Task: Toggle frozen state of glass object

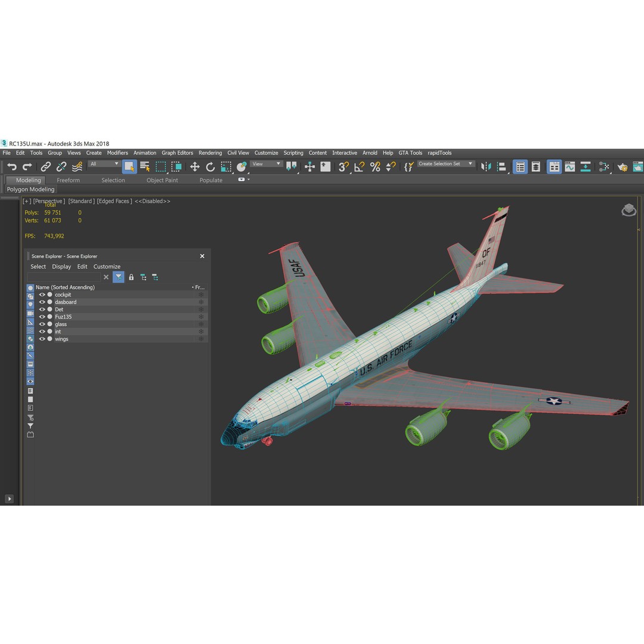Action: point(201,324)
